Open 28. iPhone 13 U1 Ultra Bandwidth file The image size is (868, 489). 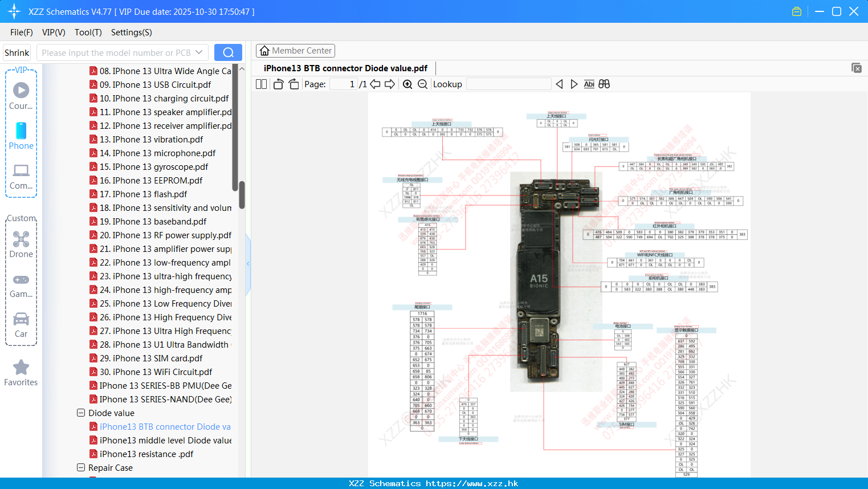pos(161,345)
